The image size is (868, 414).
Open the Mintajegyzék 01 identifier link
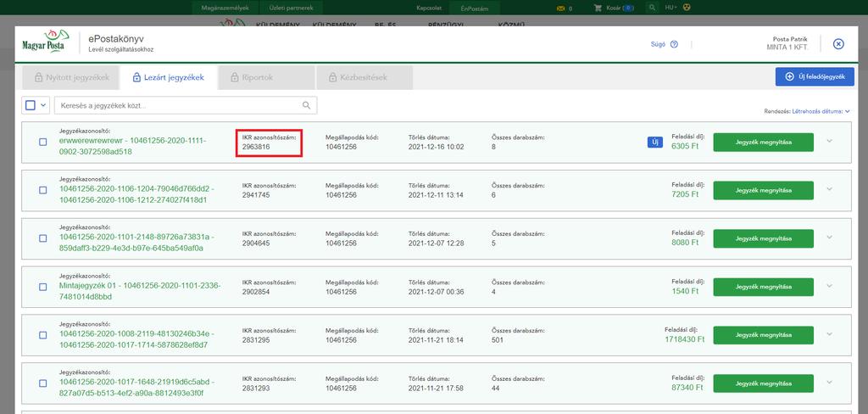[x=140, y=291]
